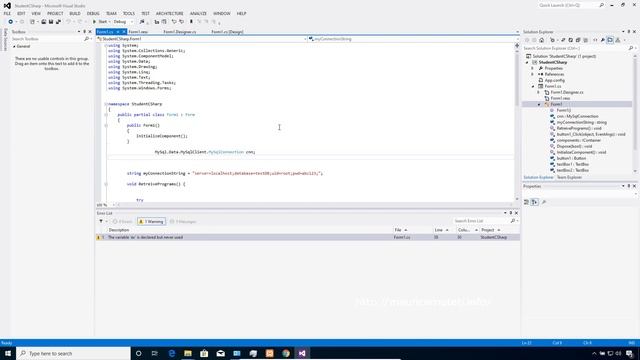640x360 pixels.
Task: Open File Explorer from the taskbar
Action: click(x=188, y=353)
